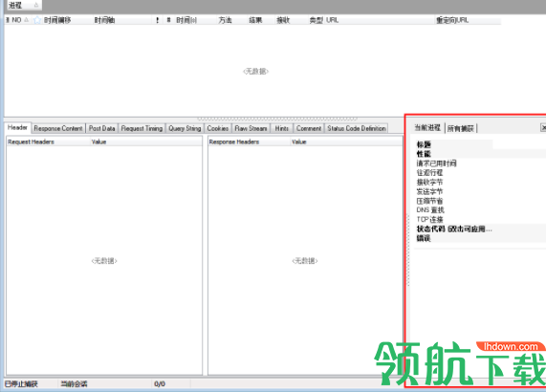Close the summary side panel
546x392 pixels.
coord(543,128)
